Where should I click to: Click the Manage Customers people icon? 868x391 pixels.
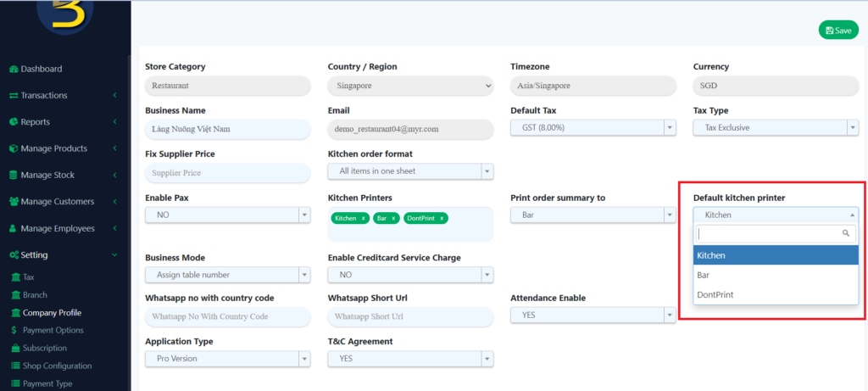tap(14, 202)
